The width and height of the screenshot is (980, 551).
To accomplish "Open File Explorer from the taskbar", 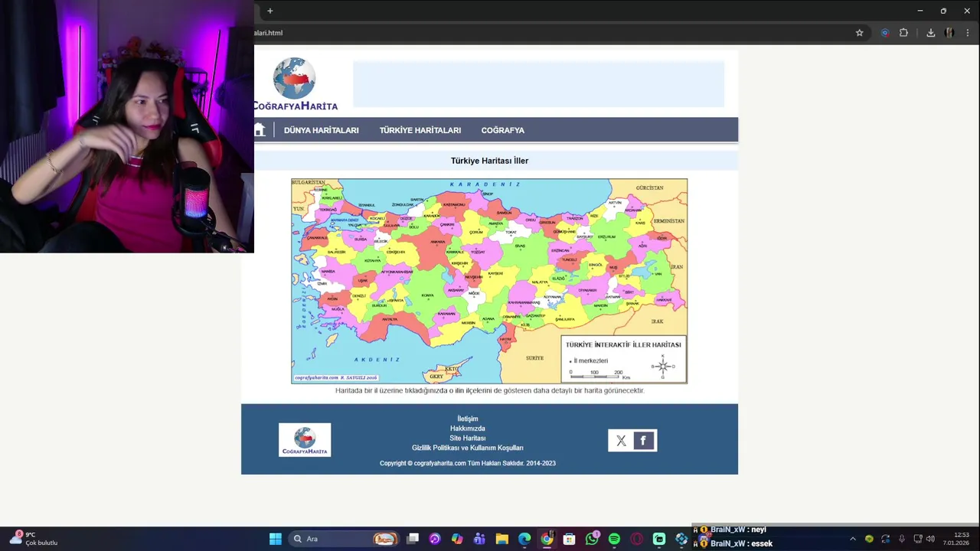I will pos(502,539).
